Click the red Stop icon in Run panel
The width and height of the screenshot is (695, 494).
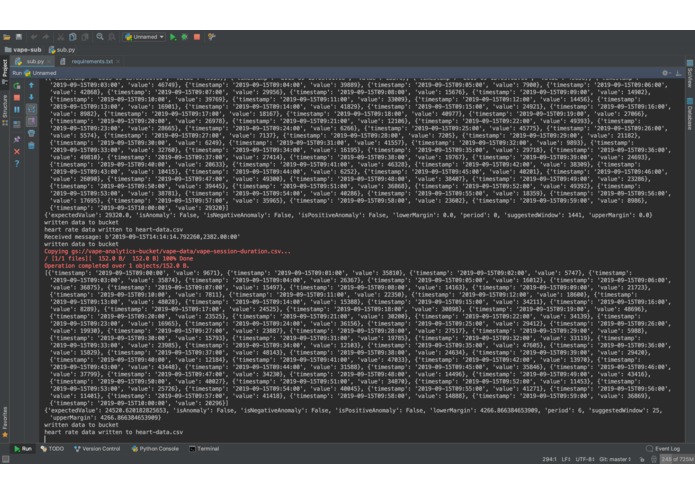pyautogui.click(x=17, y=97)
